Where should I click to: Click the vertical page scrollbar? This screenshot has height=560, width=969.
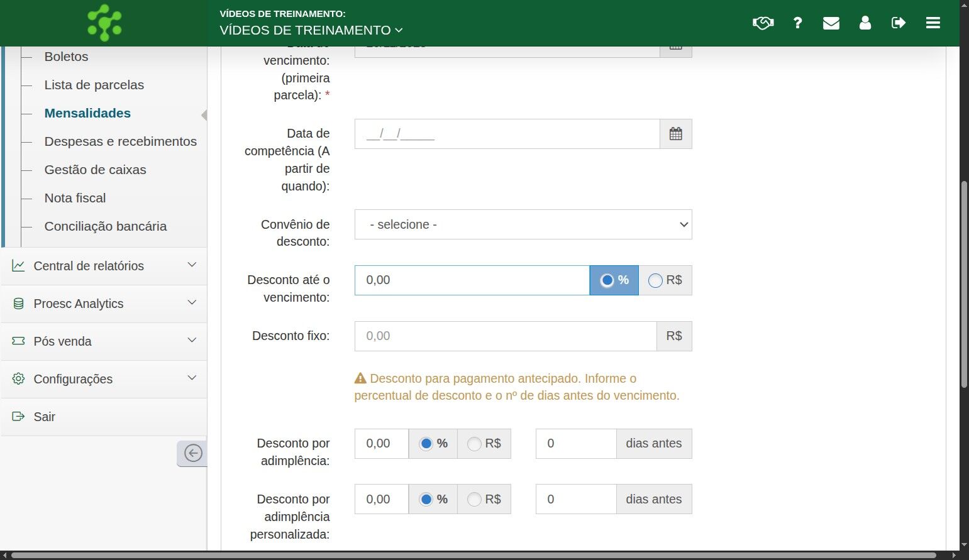(x=964, y=284)
